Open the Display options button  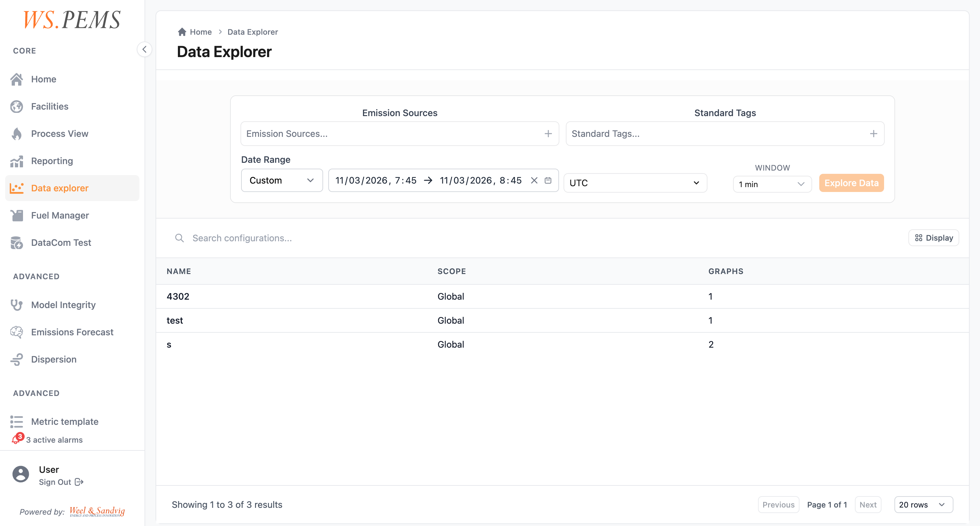point(934,238)
